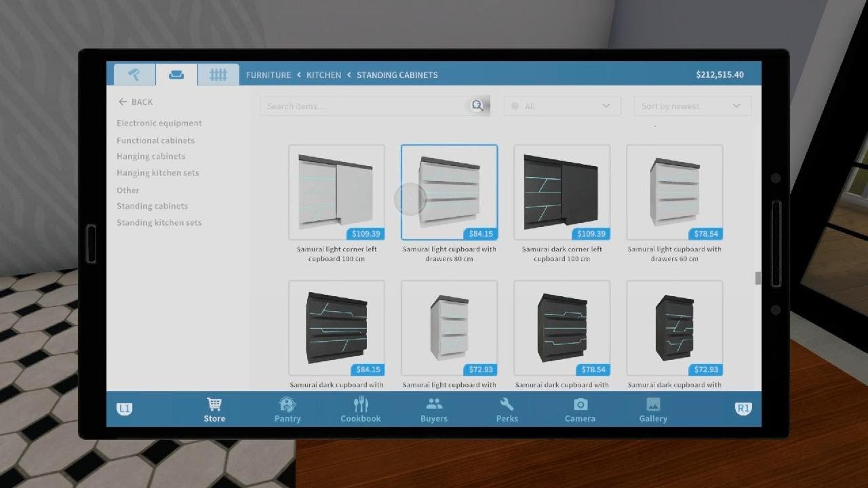
Task: Click the $212,515.40 balance text
Action: pyautogui.click(x=719, y=75)
